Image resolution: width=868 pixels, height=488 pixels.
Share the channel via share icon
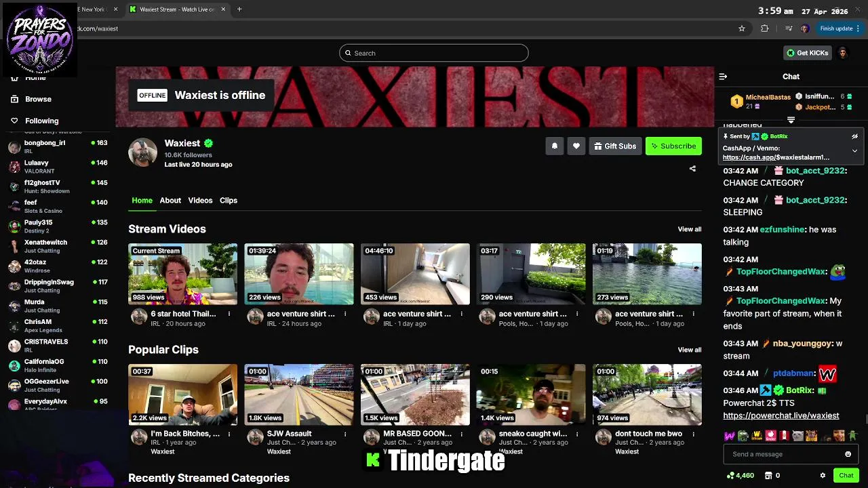692,169
